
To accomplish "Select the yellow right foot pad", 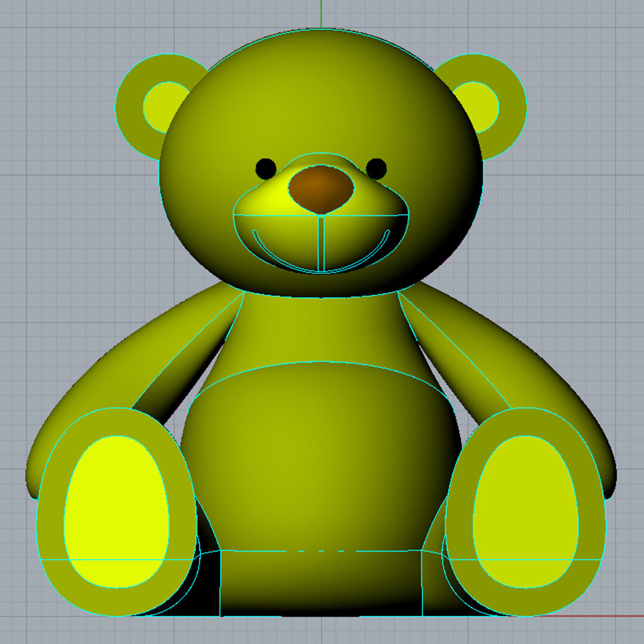I will [x=526, y=512].
